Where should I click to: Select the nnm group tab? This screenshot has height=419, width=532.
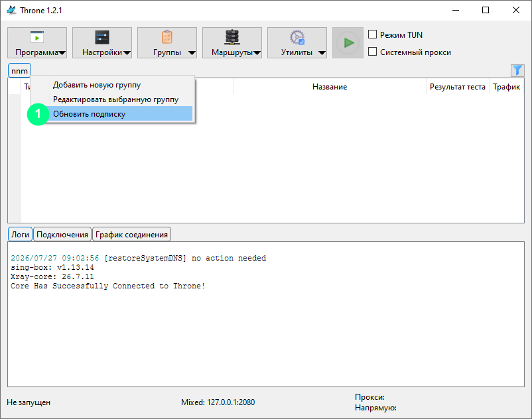coord(20,71)
